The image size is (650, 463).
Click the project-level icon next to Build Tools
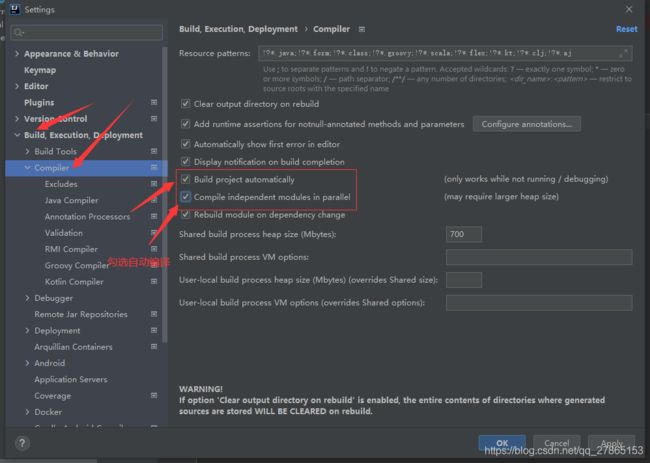tap(154, 151)
